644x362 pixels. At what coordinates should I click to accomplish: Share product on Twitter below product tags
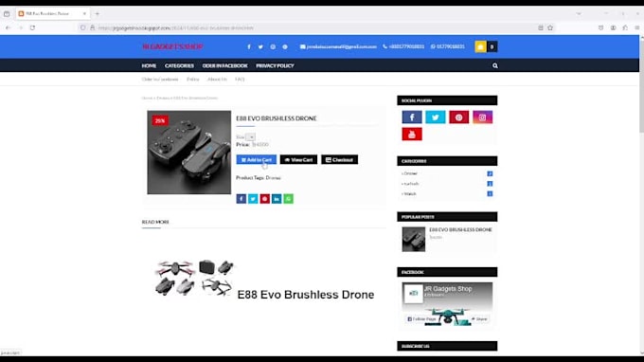(x=253, y=199)
